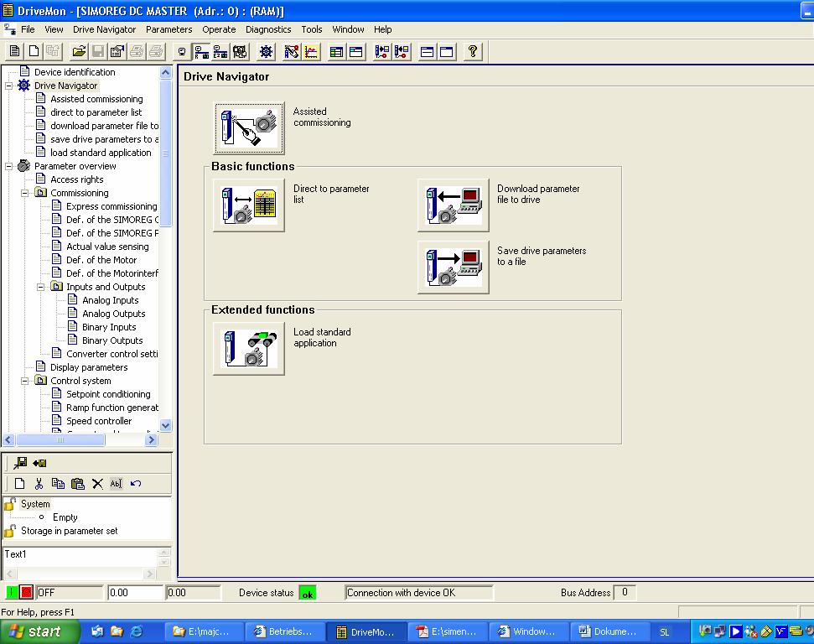Click the blank new document toolbar icon

(x=34, y=51)
